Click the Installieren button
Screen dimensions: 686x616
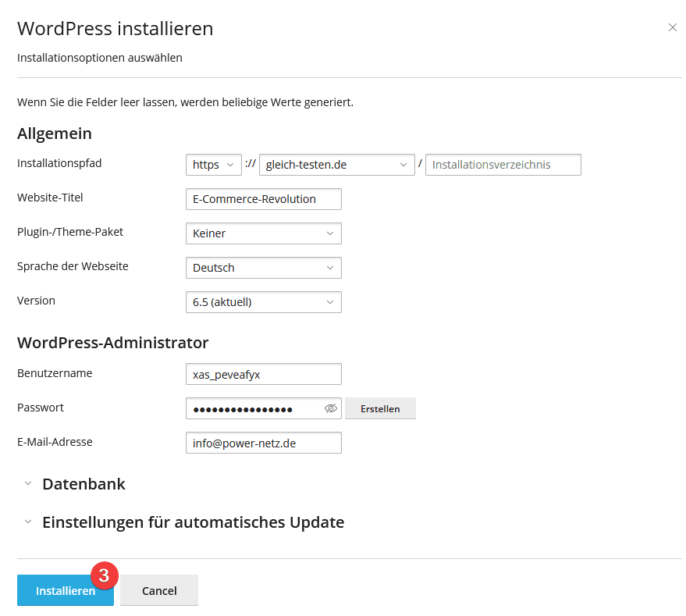click(x=65, y=591)
